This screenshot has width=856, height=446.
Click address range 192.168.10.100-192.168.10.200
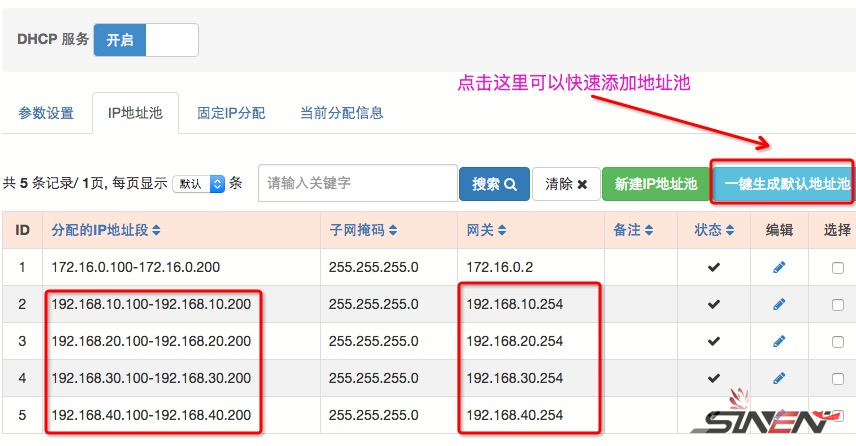pyautogui.click(x=151, y=304)
